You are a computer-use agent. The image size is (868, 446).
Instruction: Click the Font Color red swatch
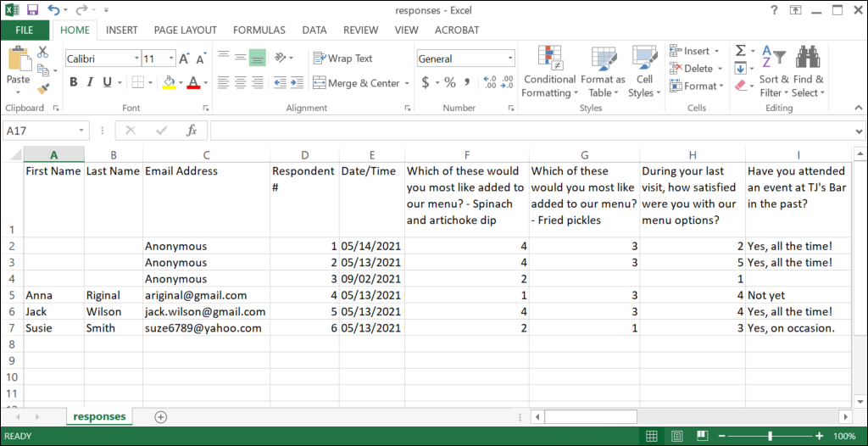coord(193,82)
